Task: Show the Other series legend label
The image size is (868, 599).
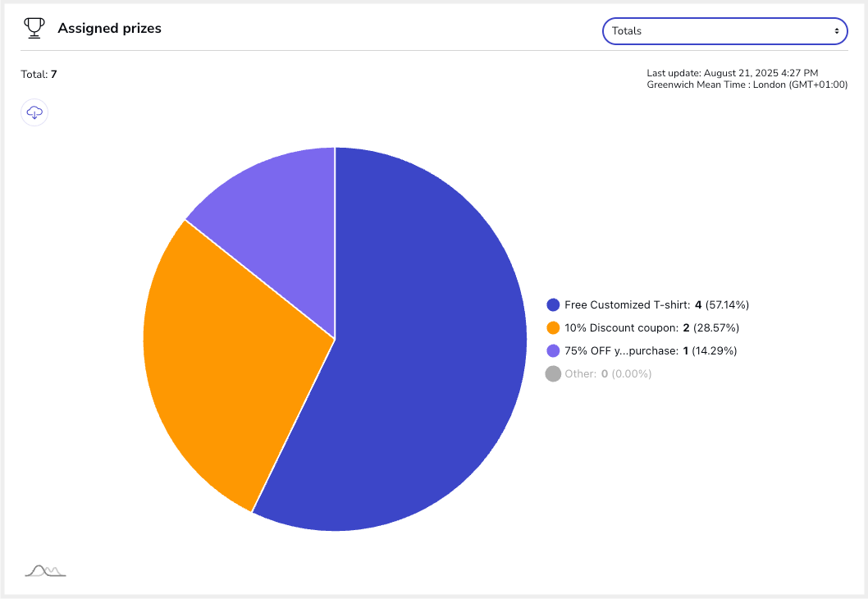Action: (x=608, y=374)
